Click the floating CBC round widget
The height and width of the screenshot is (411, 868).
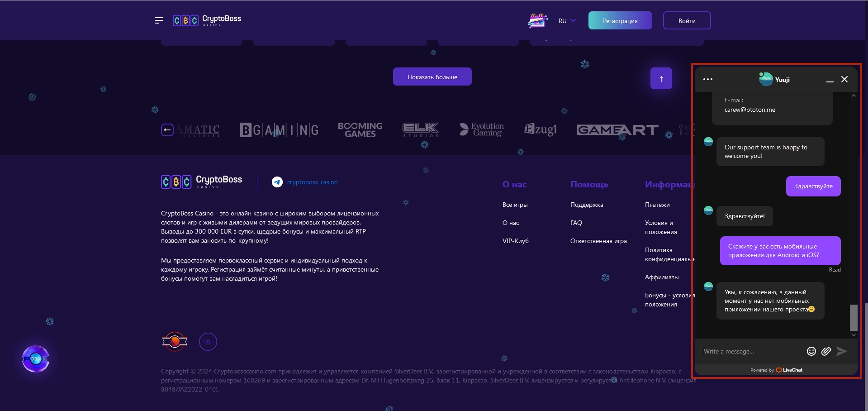(36, 359)
